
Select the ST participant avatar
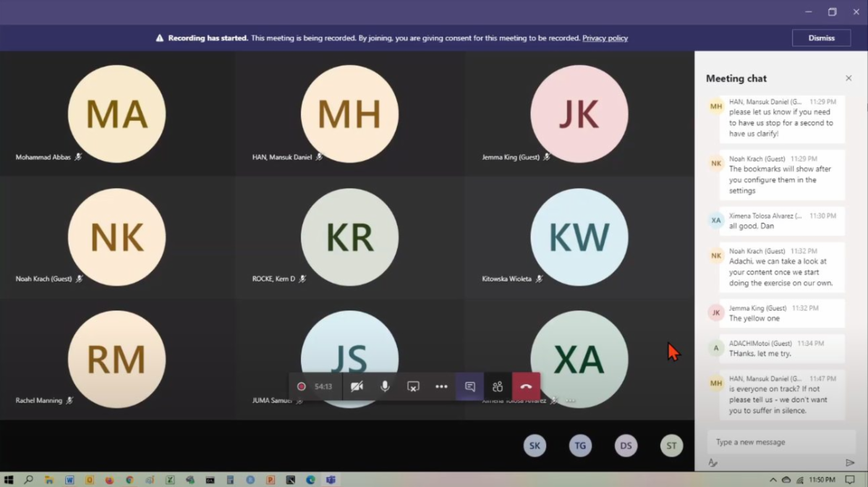(x=671, y=446)
